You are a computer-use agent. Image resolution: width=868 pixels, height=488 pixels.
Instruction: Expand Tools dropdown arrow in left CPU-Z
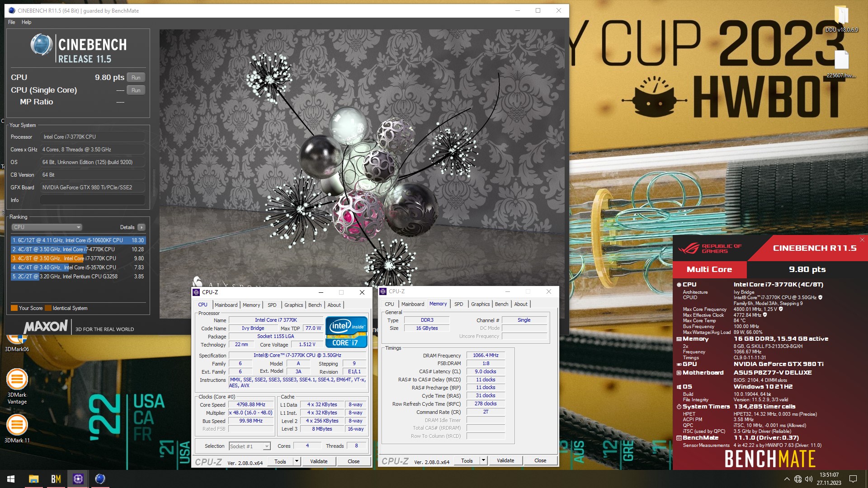(x=297, y=461)
